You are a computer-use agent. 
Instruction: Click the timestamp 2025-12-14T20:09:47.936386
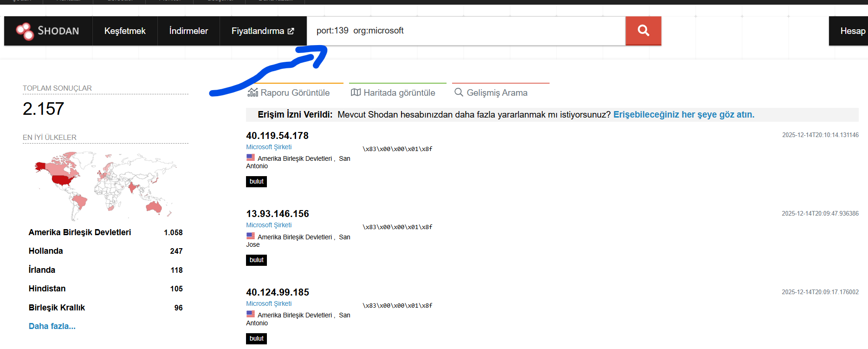point(820,214)
